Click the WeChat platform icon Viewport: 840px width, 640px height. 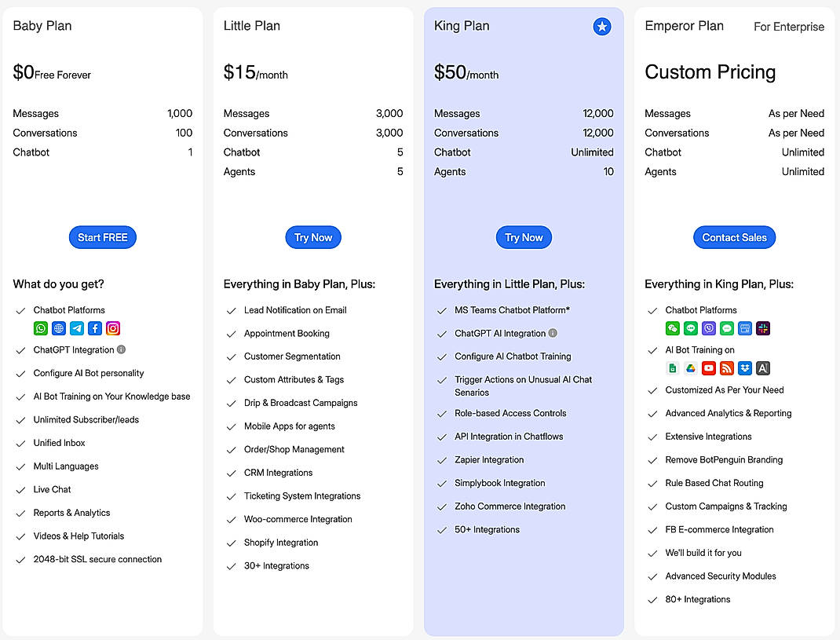[x=673, y=329]
